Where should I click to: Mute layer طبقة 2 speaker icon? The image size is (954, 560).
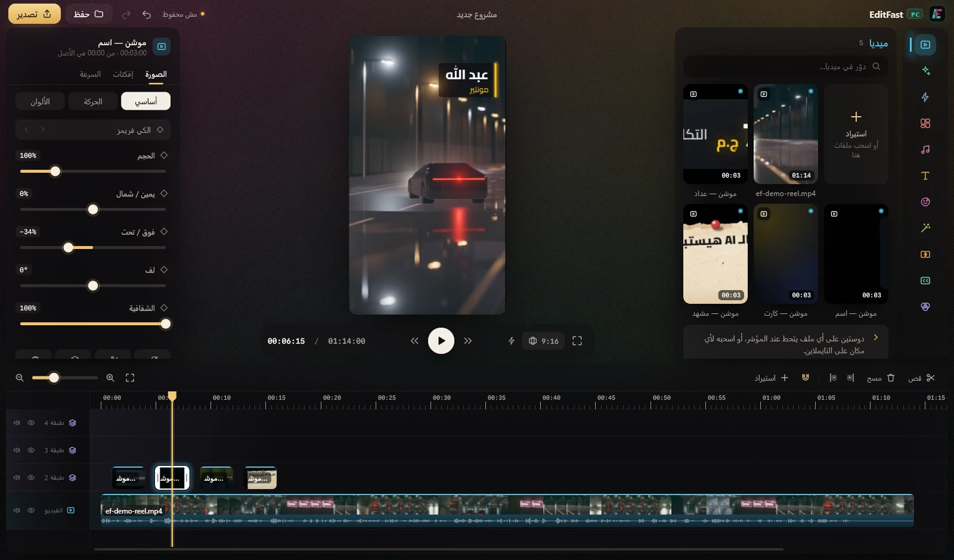17,478
